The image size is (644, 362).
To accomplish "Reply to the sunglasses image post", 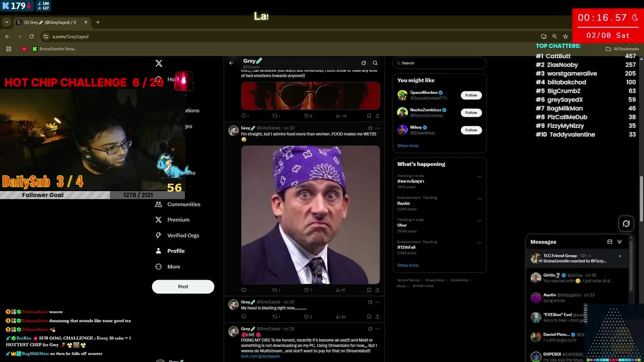I will (244, 116).
